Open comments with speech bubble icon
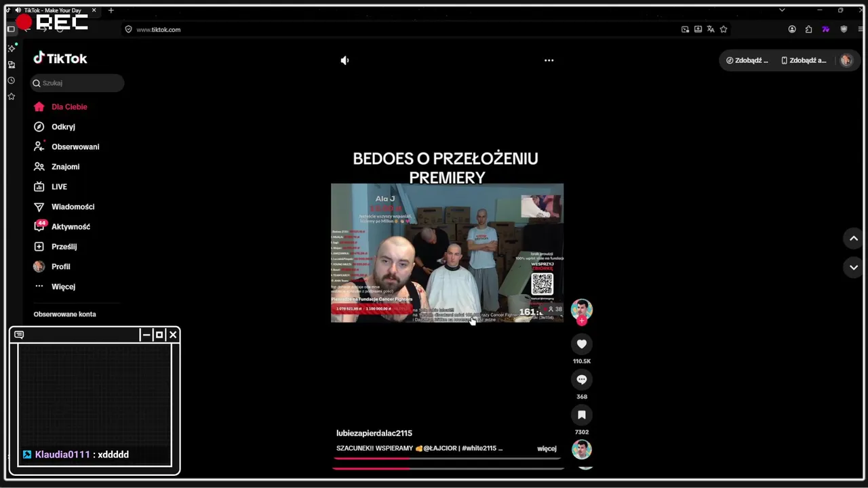The width and height of the screenshot is (868, 488). pyautogui.click(x=581, y=380)
